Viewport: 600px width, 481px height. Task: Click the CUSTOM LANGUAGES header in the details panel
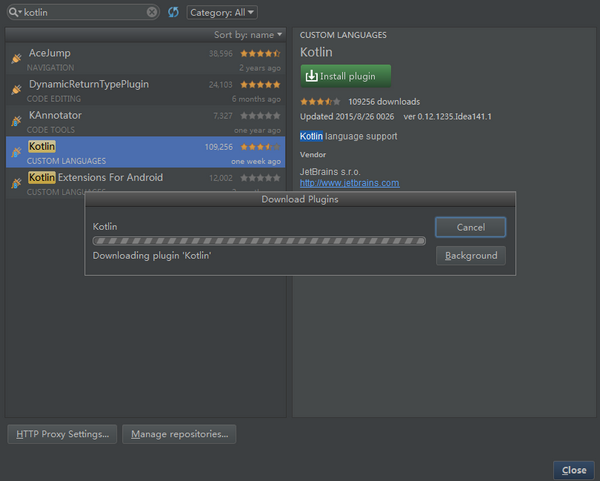click(x=343, y=35)
